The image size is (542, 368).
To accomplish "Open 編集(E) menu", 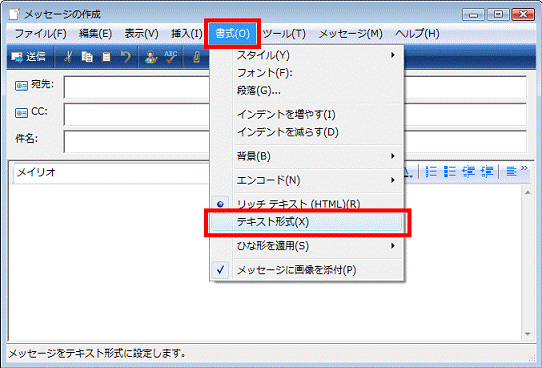I will (x=95, y=34).
